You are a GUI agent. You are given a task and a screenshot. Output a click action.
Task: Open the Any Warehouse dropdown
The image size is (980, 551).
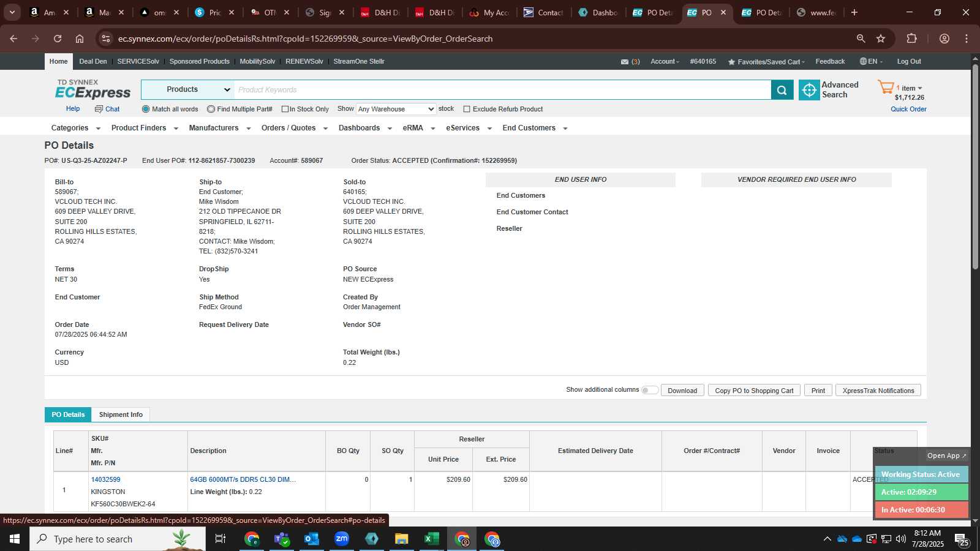click(396, 109)
